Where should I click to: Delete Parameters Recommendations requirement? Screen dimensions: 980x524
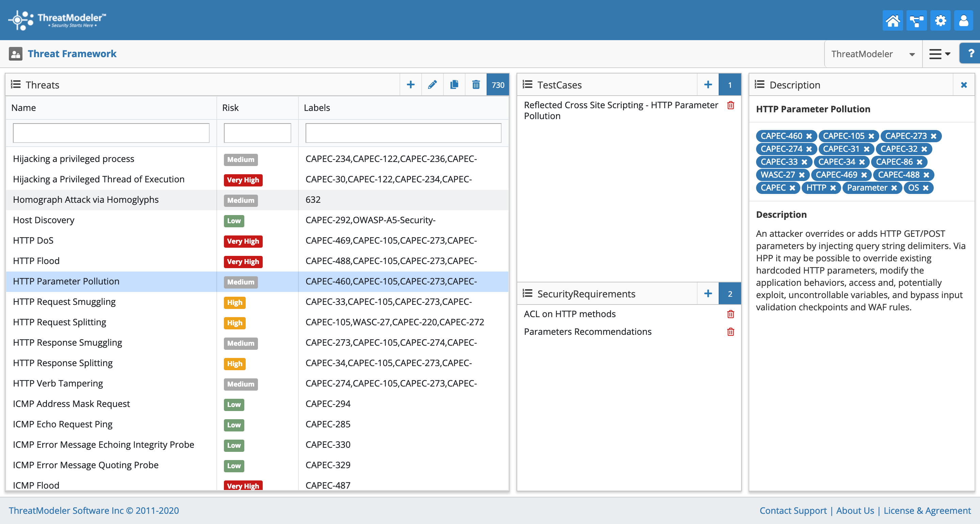(731, 332)
